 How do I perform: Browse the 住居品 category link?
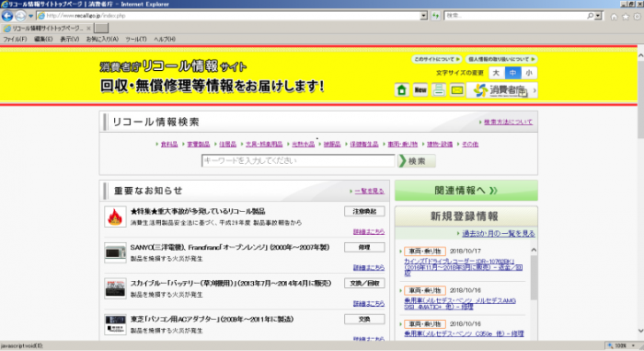click(x=227, y=144)
